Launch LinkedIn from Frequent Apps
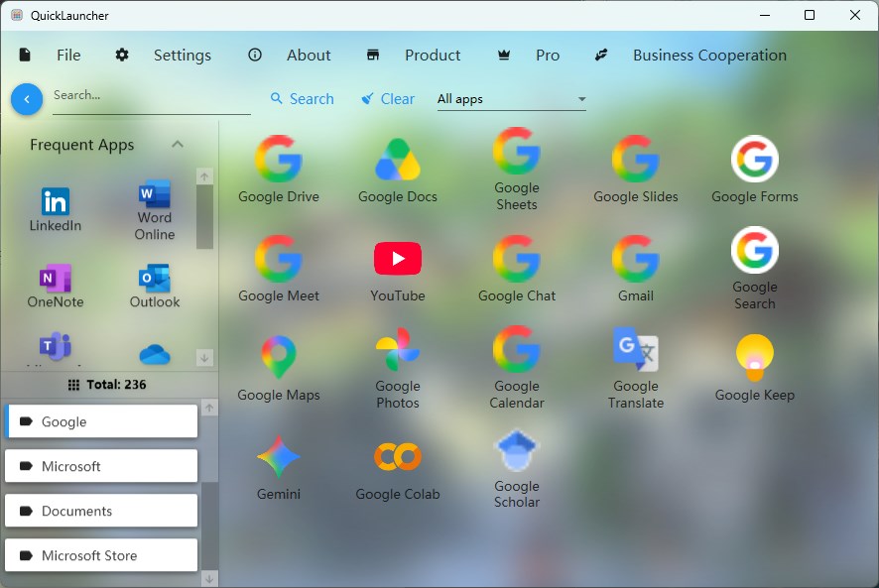 point(56,201)
